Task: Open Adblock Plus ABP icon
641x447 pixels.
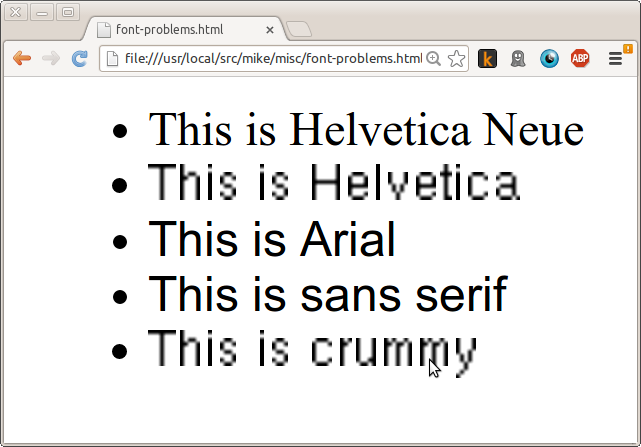Action: tap(580, 58)
